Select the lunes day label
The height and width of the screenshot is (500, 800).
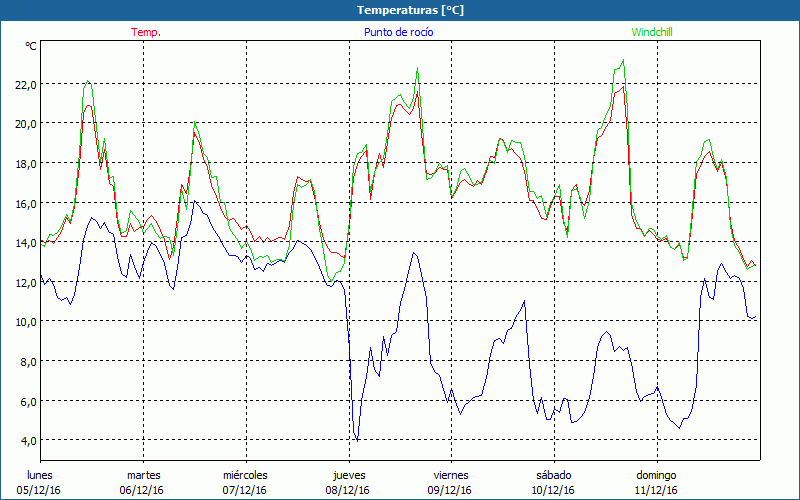[40, 475]
